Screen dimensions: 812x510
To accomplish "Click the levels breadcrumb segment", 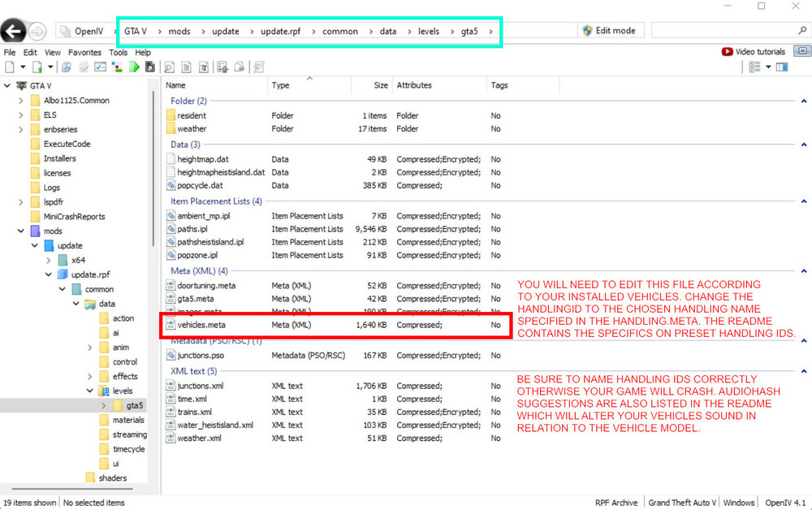I will [x=429, y=31].
